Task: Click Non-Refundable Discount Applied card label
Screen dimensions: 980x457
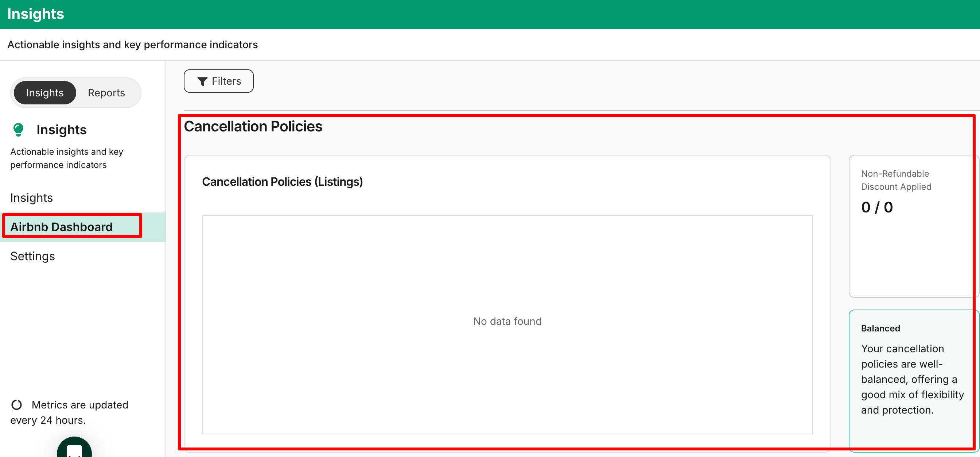Action: (x=895, y=180)
